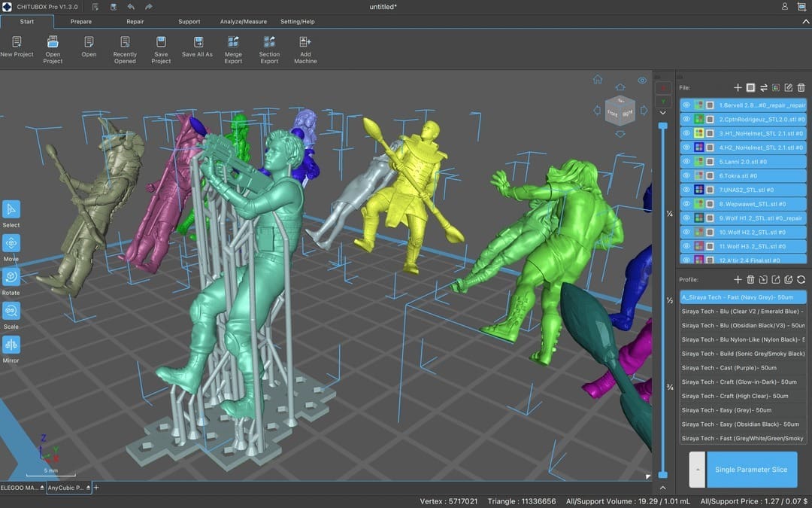812x508 pixels.
Task: Click the Merge Export icon
Action: (x=234, y=42)
